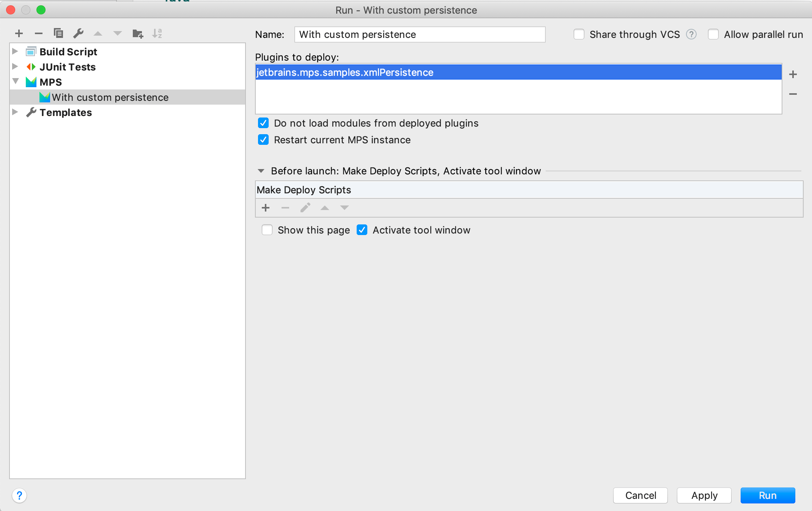This screenshot has width=812, height=511.
Task: Click the help question mark button
Action: click(19, 495)
